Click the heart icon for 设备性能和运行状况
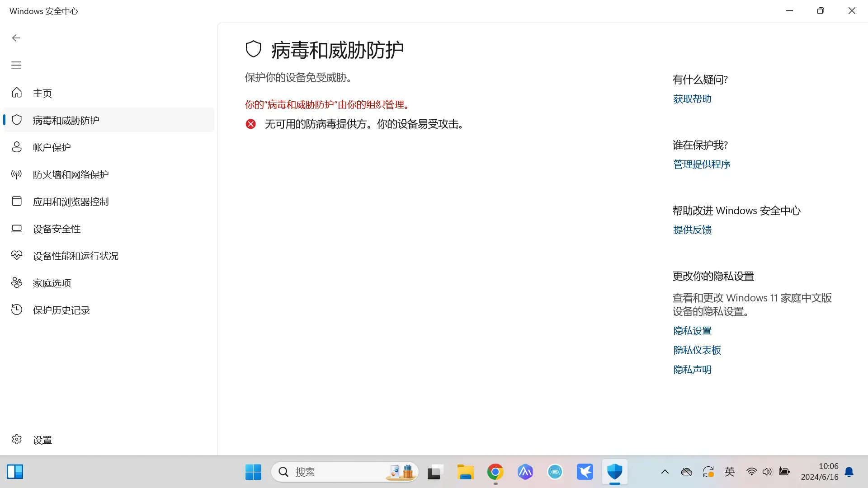 [17, 255]
